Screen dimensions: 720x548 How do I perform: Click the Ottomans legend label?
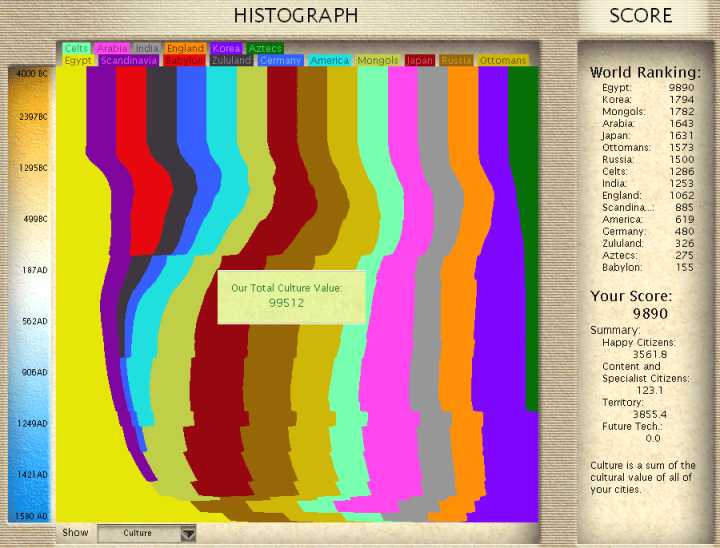click(x=502, y=60)
